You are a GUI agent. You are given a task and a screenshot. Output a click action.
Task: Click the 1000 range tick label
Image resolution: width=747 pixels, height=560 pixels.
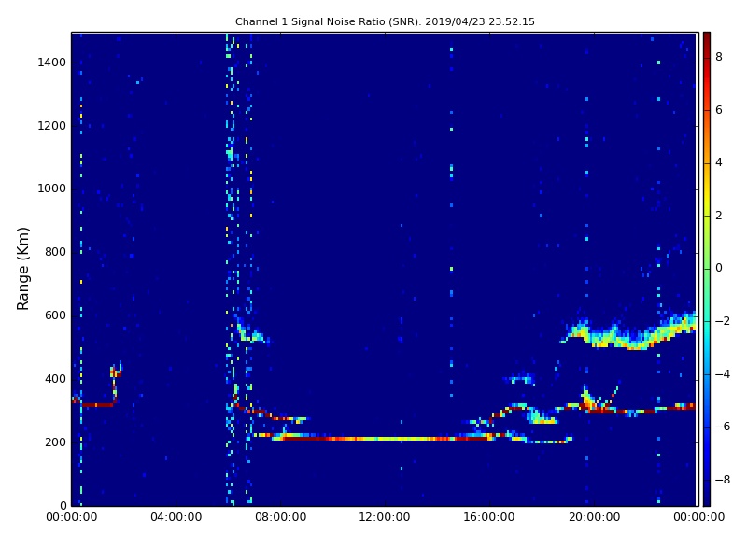(51, 189)
